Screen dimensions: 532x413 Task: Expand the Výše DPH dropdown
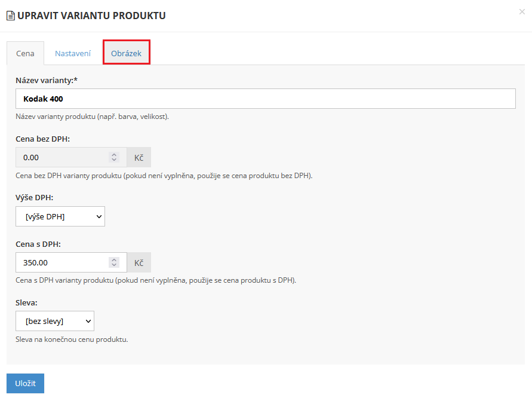(60, 216)
